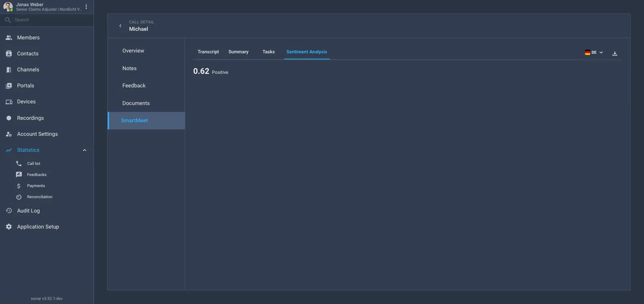
Task: Click the sonar v3.52.1-dev version text
Action: [x=47, y=299]
